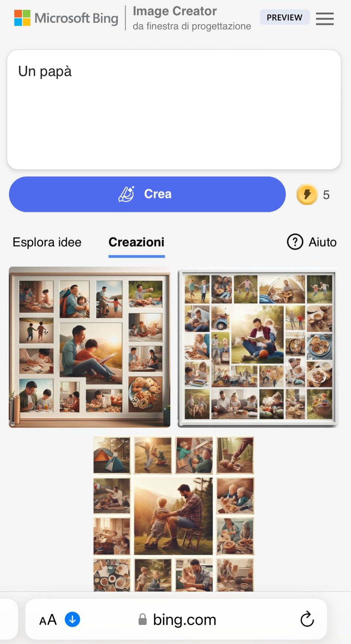The image size is (351, 644).
Task: Select the Creazioni tab
Action: 136,242
